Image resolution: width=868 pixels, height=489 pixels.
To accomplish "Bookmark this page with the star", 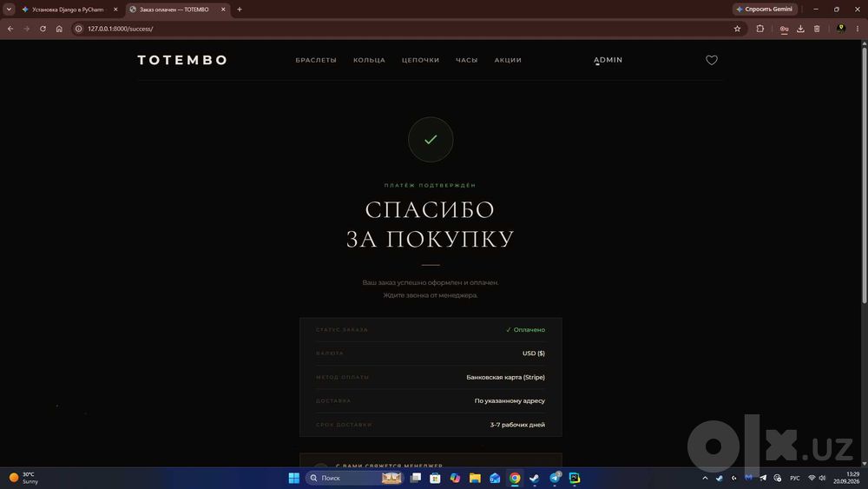I will 737,29.
